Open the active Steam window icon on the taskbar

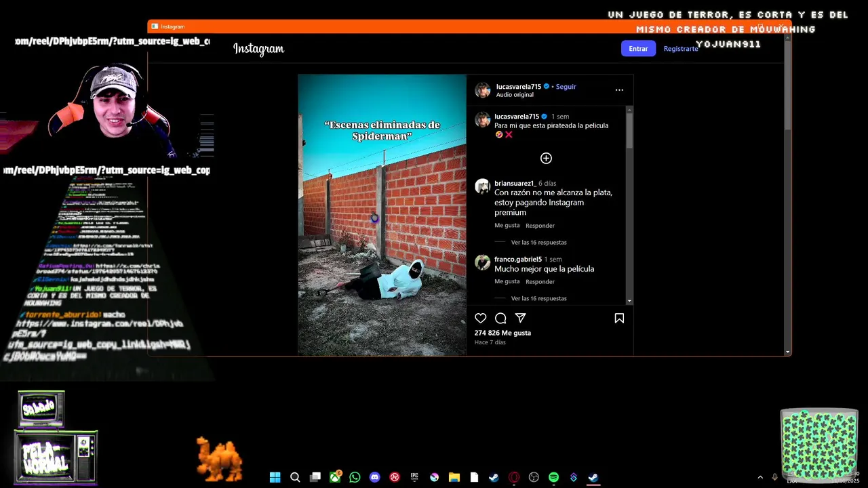[593, 477]
